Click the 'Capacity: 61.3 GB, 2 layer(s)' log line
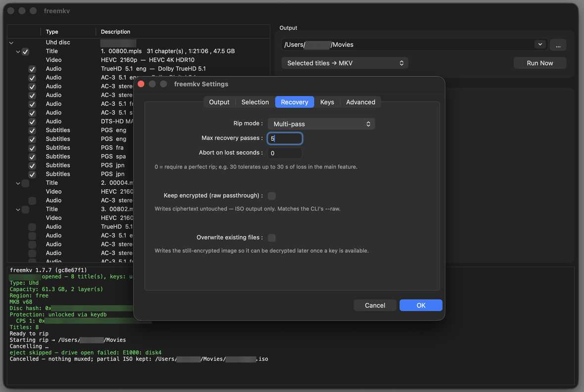Screen dimensions: 584x392 (x=56, y=289)
